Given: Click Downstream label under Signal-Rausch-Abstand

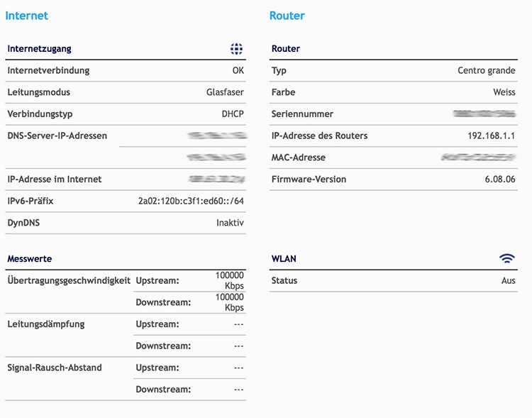Looking at the screenshot, I should [x=163, y=390].
